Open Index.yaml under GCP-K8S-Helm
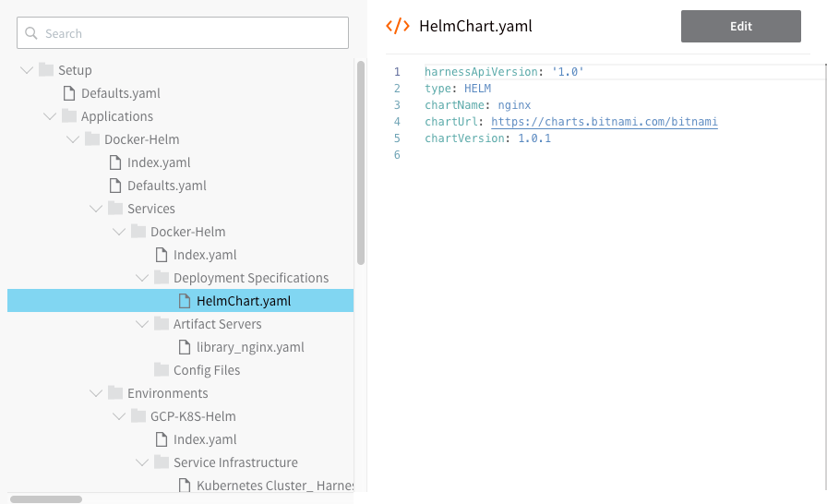Image resolution: width=827 pixels, height=504 pixels. click(x=205, y=439)
